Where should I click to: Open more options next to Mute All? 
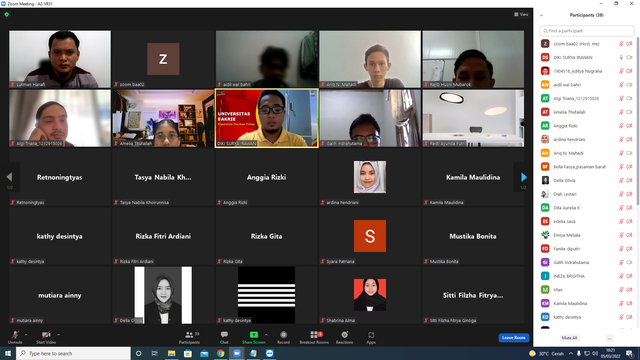click(x=609, y=338)
